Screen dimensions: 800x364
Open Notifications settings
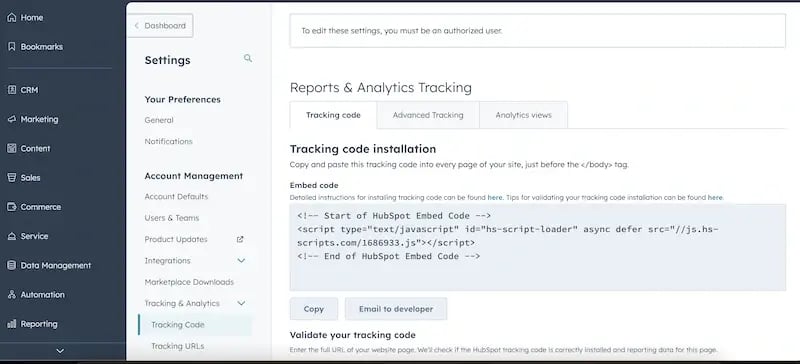pyautogui.click(x=168, y=141)
